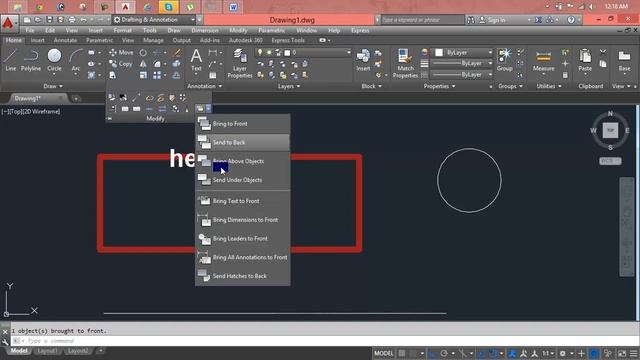640x360 pixels.
Task: Open the AutoCAD application menu logo
Action: 9,24
